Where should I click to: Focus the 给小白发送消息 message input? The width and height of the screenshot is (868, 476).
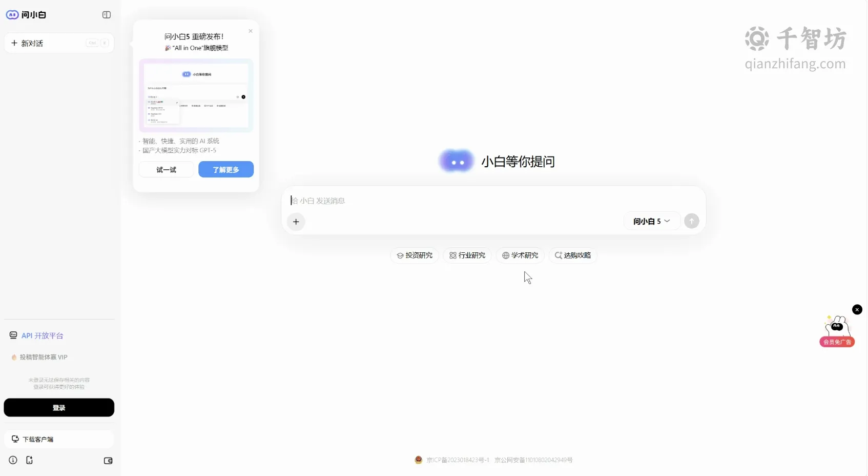493,201
